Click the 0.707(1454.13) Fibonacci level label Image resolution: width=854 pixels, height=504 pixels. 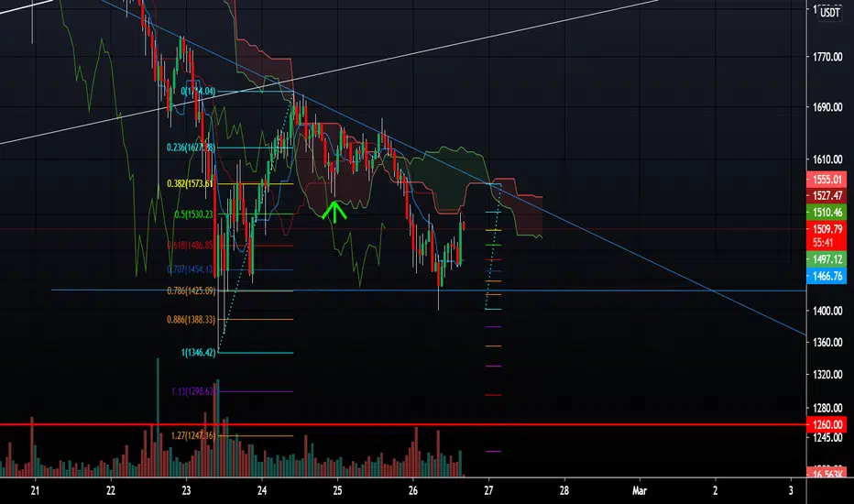(191, 269)
